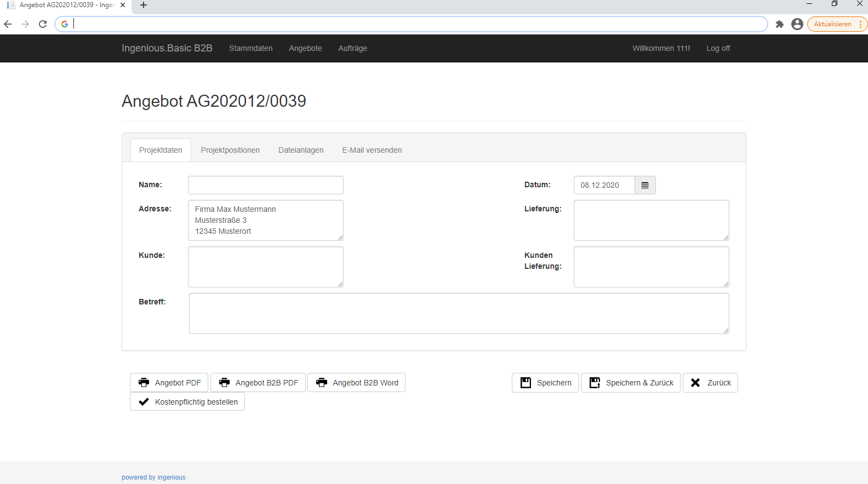868x484 pixels.
Task: Click the browser reload icon
Action: point(43,24)
